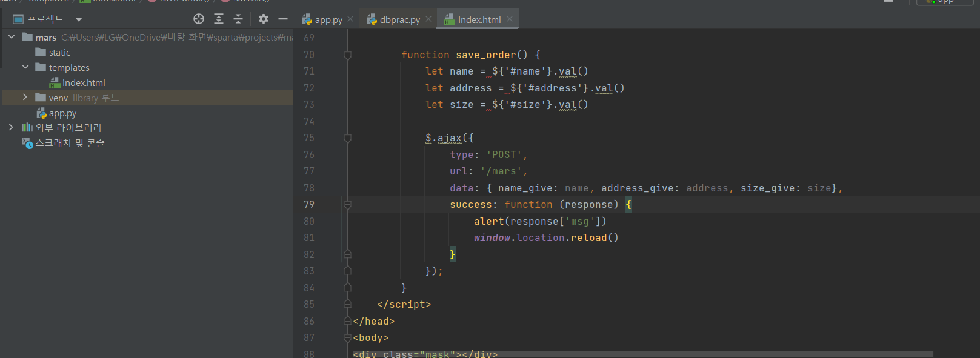980x358 pixels.
Task: Click line number 79 in gutter
Action: click(x=309, y=204)
